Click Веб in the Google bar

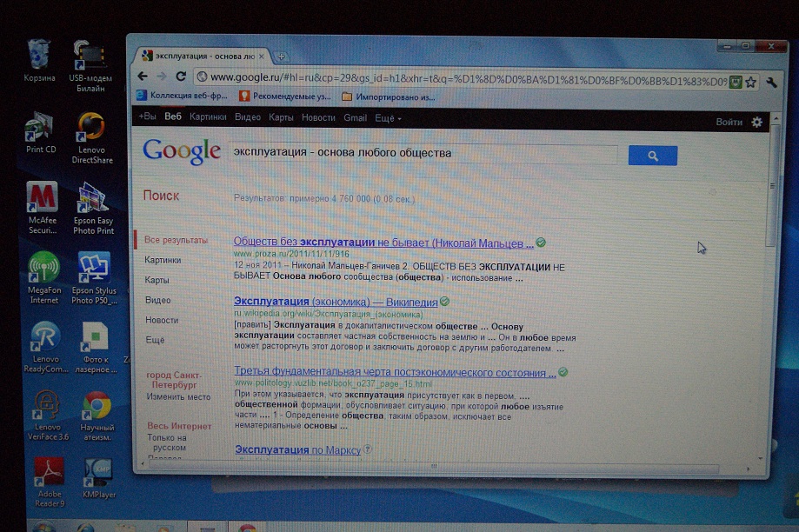[x=173, y=116]
